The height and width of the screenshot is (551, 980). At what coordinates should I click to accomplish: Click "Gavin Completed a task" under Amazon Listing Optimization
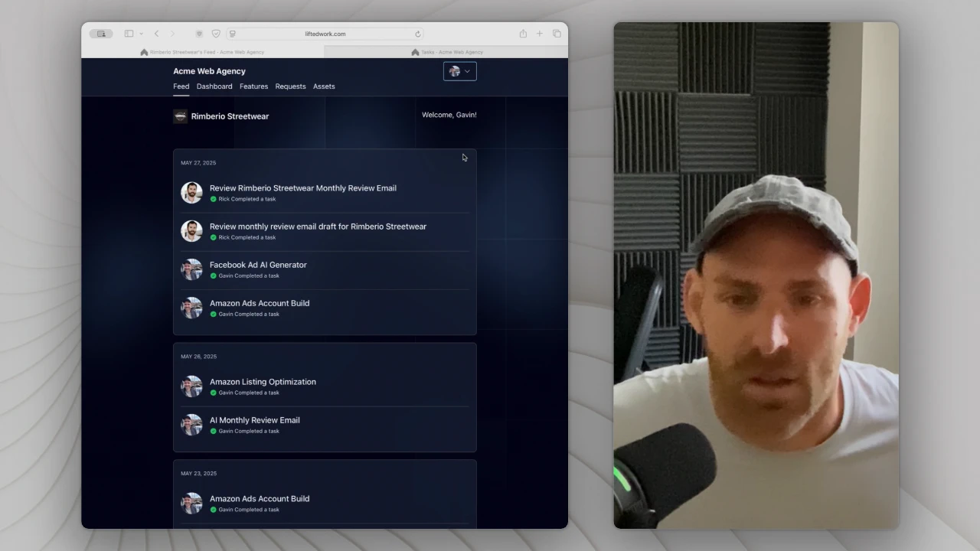[x=249, y=393]
